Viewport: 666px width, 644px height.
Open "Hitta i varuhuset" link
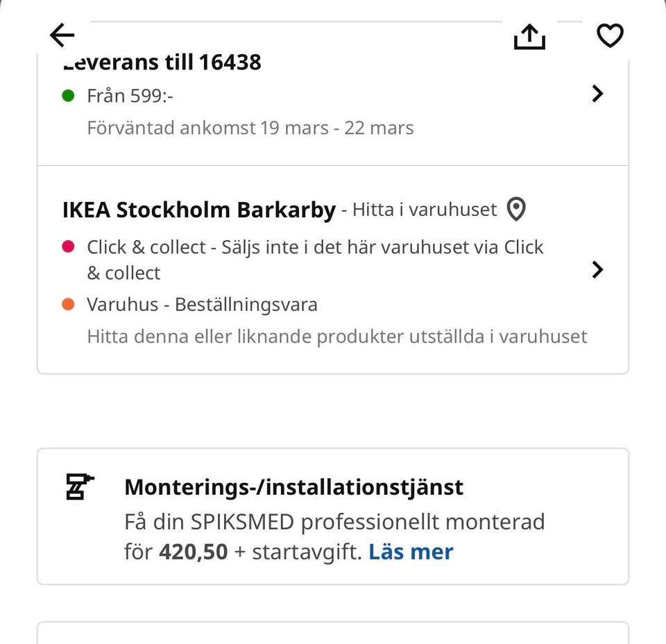(425, 210)
